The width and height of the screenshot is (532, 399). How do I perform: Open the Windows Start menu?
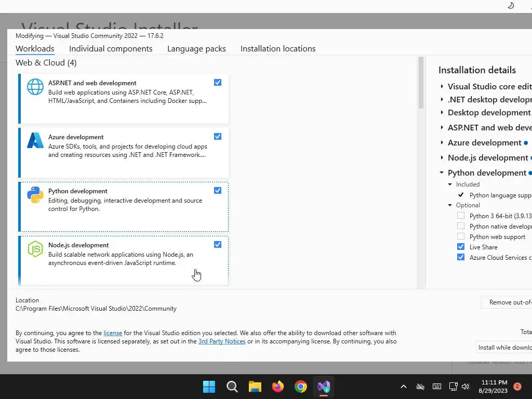point(209,387)
